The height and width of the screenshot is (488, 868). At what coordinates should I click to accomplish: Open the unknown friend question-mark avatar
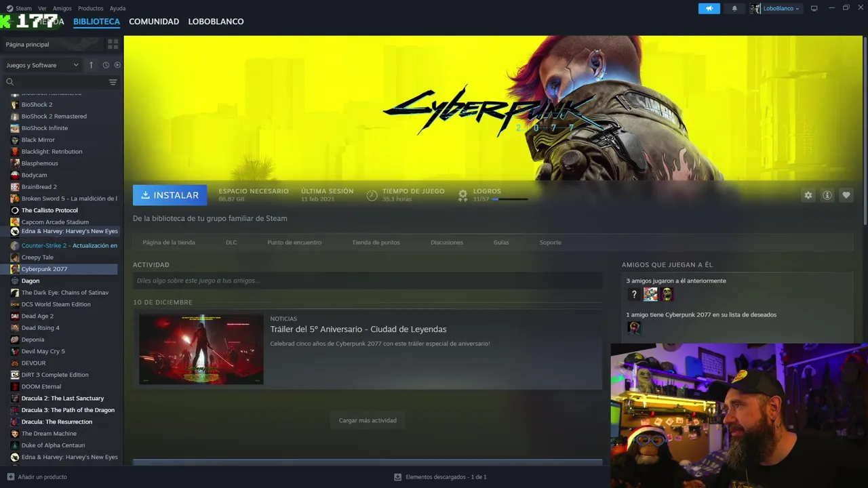pyautogui.click(x=633, y=294)
